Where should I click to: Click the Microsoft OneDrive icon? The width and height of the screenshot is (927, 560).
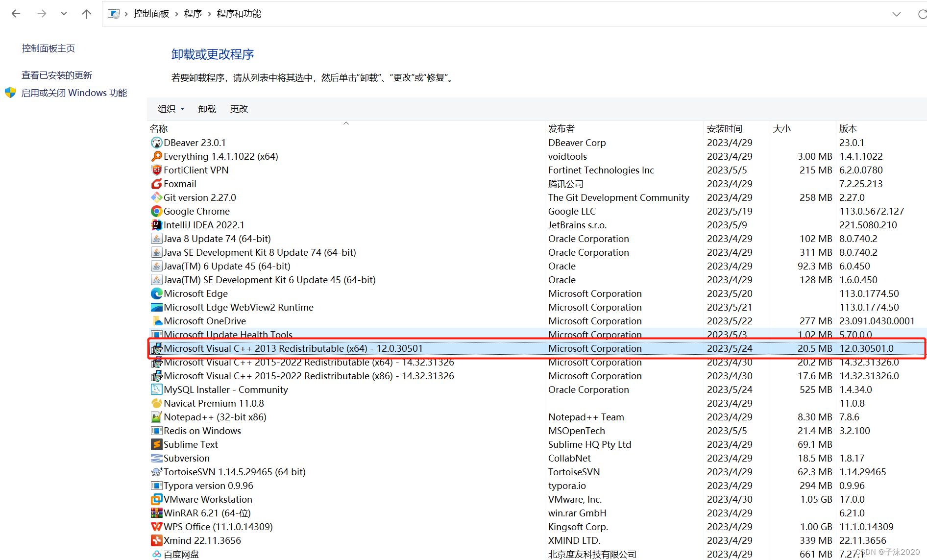pos(156,321)
